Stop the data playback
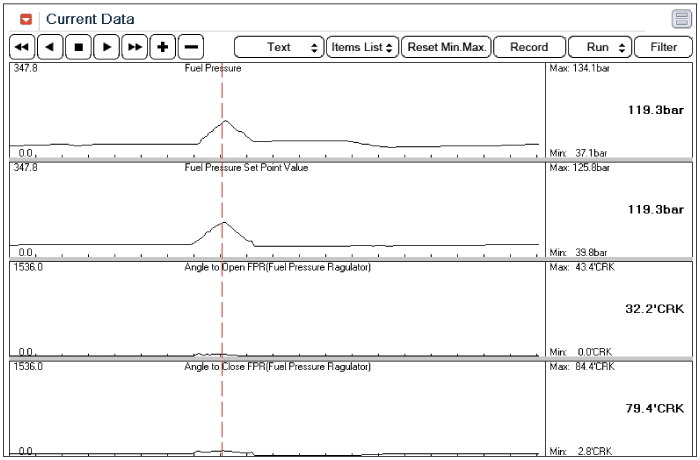The height and width of the screenshot is (460, 700). 78,47
